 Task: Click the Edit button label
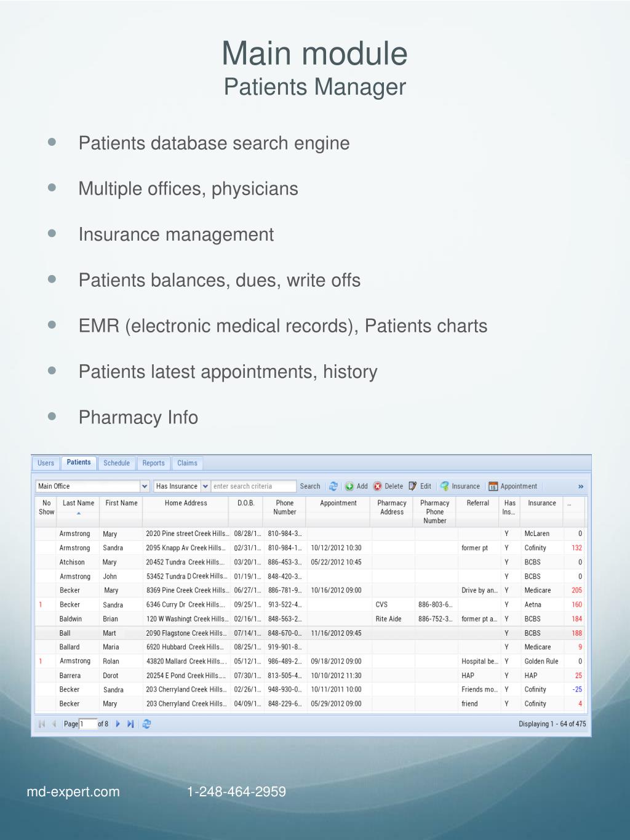coord(426,486)
